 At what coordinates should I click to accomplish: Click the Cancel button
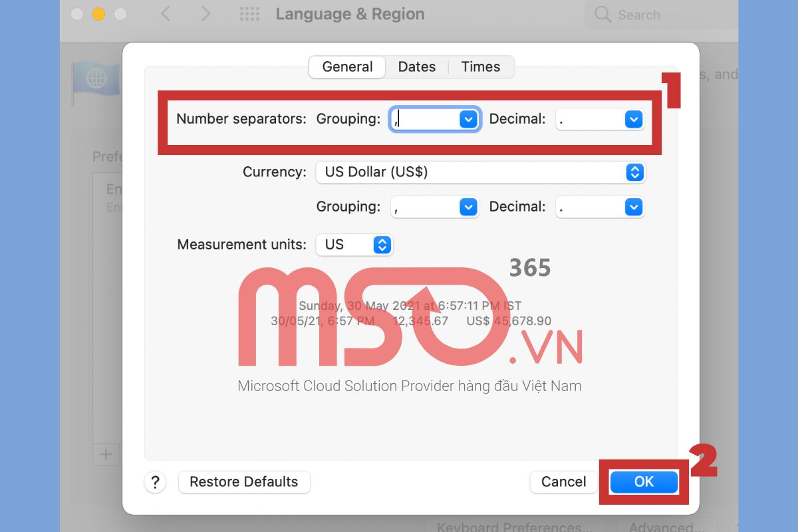pos(563,482)
